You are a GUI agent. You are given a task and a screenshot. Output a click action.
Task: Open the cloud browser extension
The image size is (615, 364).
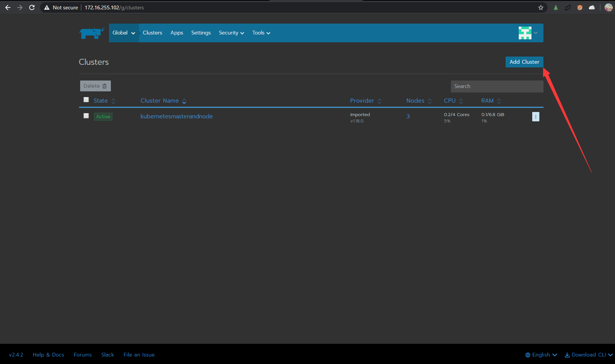coord(592,7)
